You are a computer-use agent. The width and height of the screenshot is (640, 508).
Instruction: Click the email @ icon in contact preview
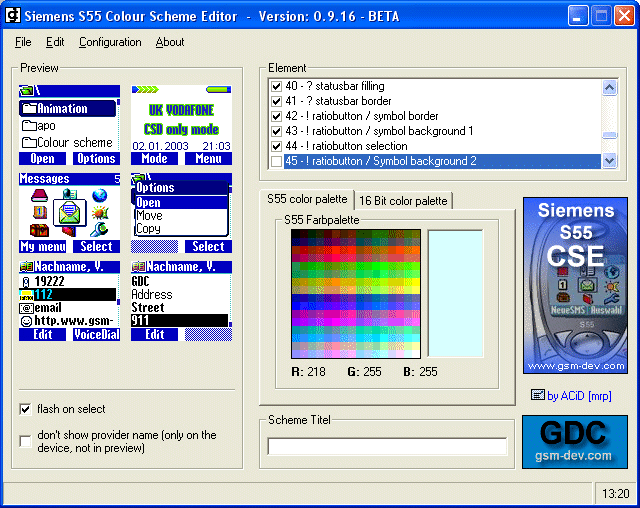[27, 308]
